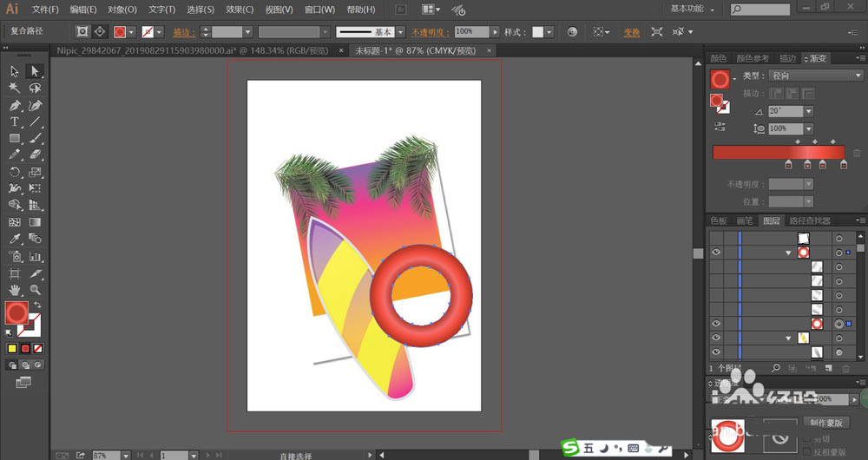Select the Paintbrush tool
The width and height of the screenshot is (868, 460).
pyautogui.click(x=35, y=138)
